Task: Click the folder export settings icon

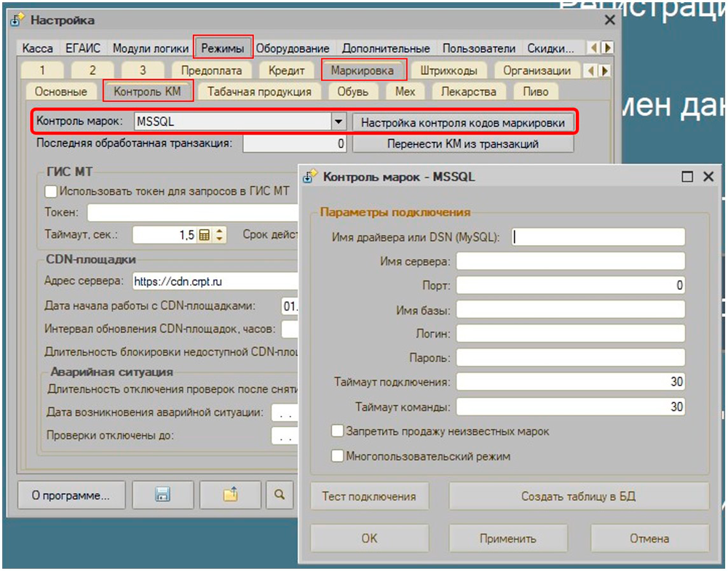Action: pyautogui.click(x=230, y=495)
